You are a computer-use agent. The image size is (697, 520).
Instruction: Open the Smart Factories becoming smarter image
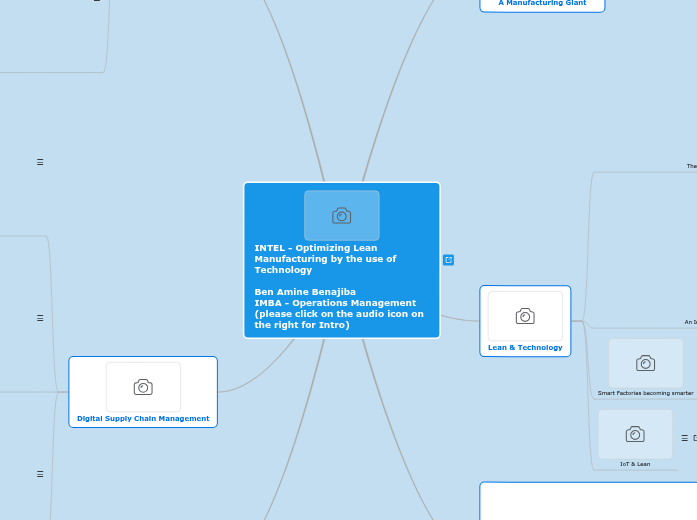[x=645, y=363]
